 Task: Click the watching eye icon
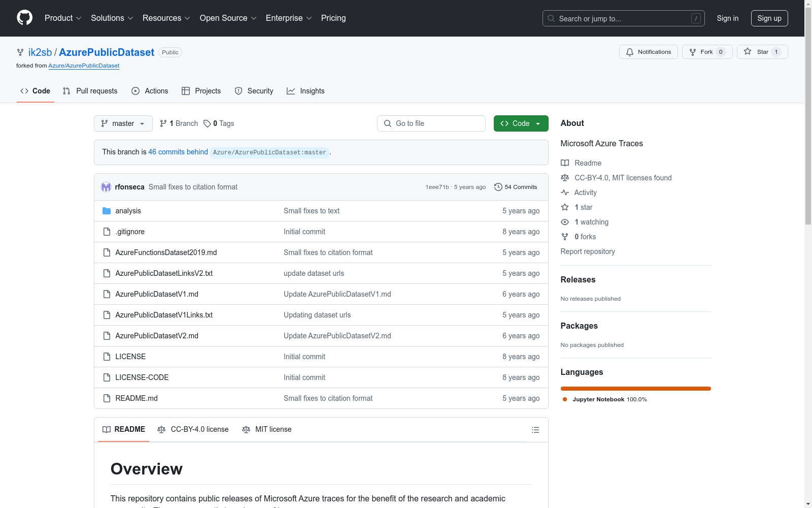click(565, 222)
